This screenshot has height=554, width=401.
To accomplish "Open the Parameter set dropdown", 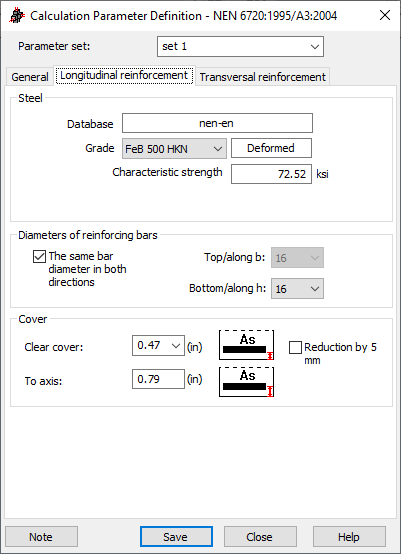I will pyautogui.click(x=240, y=46).
